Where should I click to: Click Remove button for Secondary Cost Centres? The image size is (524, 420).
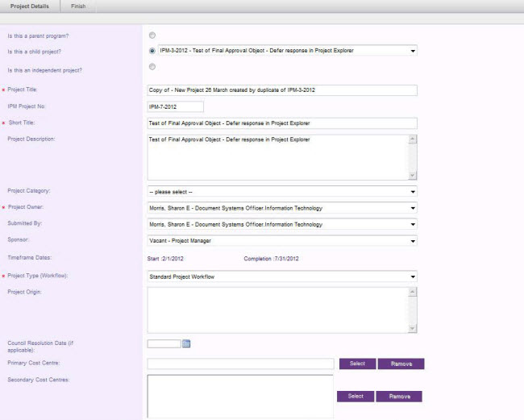pos(399,397)
